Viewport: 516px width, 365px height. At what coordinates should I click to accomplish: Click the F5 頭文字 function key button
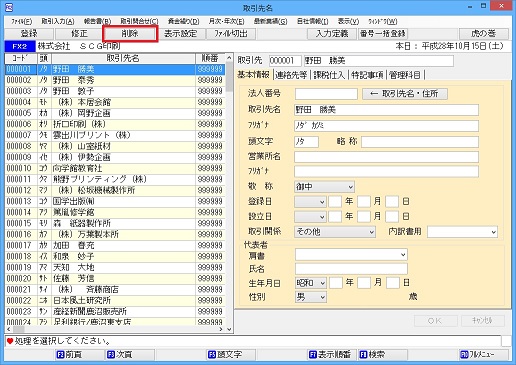pyautogui.click(x=231, y=354)
